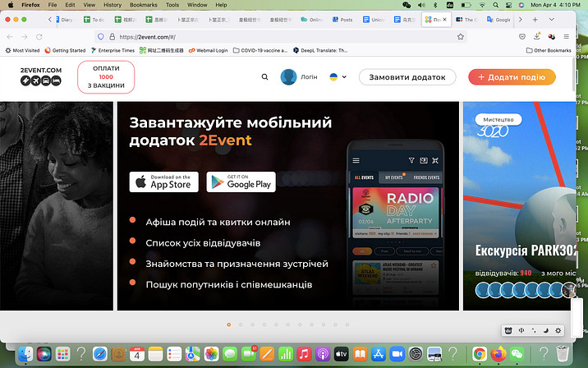This screenshot has height=368, width=588.
Task: Open the Екскурсія PARK3020 event card
Action: click(519, 206)
